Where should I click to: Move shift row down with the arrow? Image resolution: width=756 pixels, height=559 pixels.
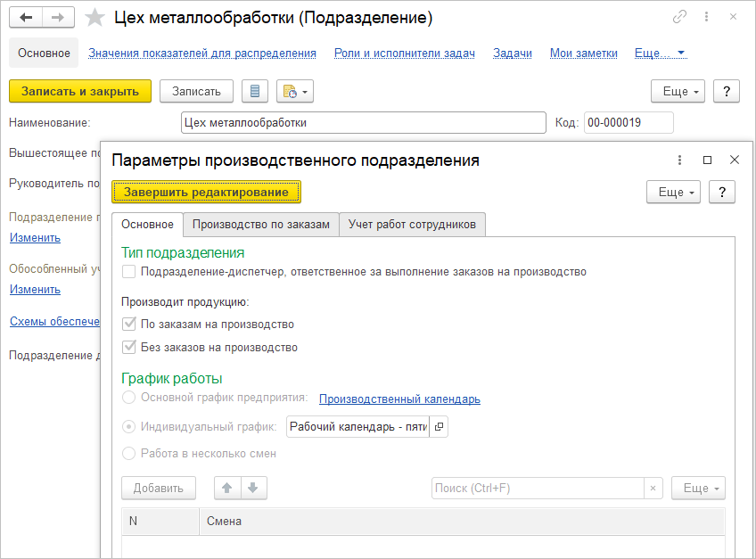click(253, 488)
